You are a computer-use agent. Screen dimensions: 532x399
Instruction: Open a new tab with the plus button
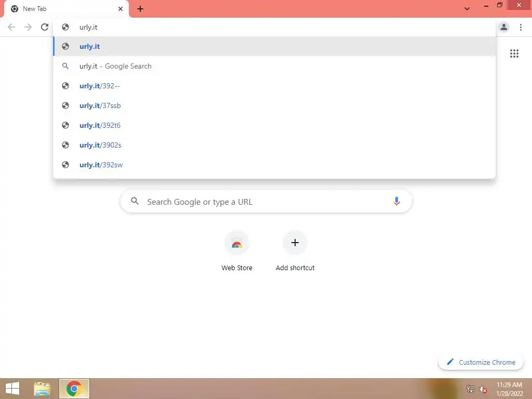[x=140, y=9]
